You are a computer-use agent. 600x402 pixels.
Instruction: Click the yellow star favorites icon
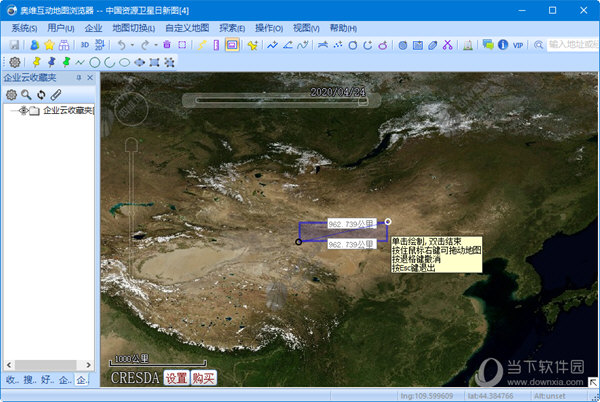click(x=49, y=45)
